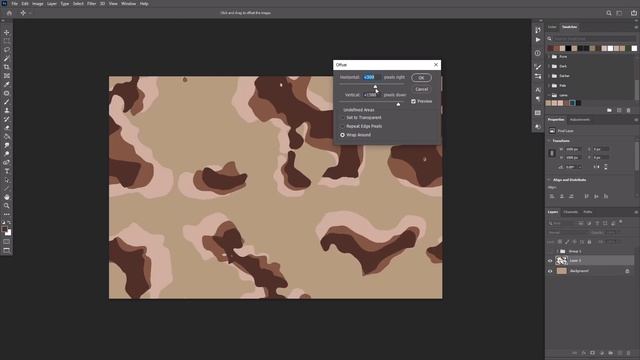Click the Vertical pixels input field
The width and height of the screenshot is (640, 360).
[x=371, y=95]
